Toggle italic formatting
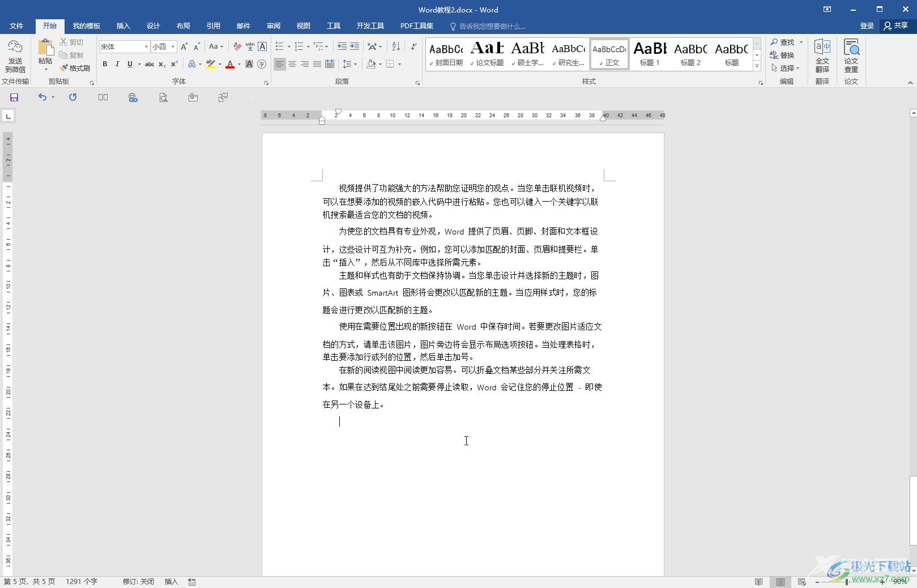 point(117,64)
